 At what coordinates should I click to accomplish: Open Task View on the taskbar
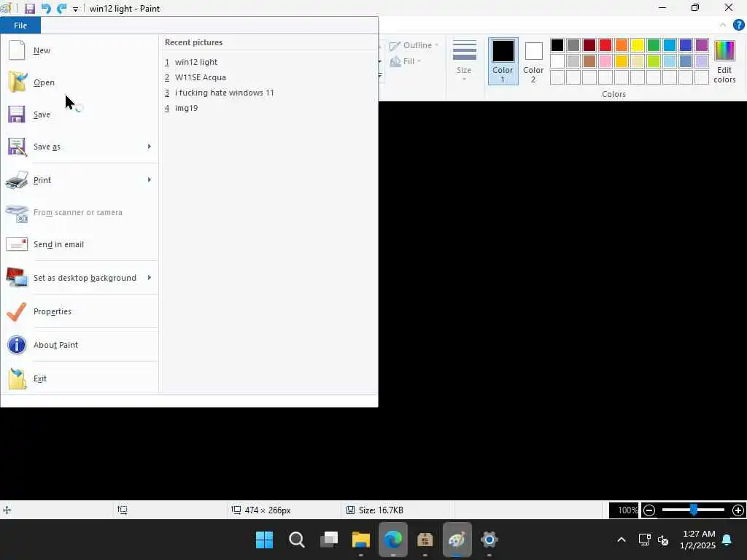[329, 540]
